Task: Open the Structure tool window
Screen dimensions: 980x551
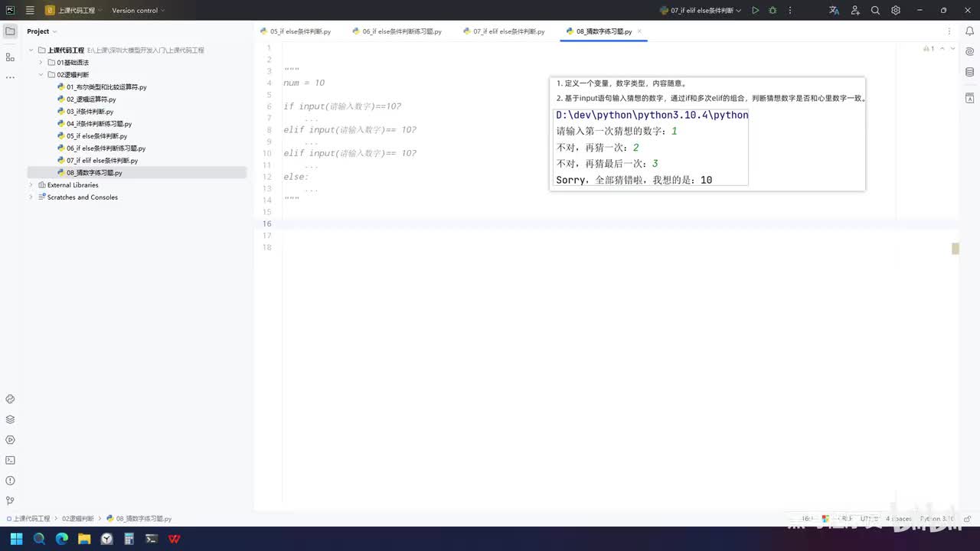Action: pyautogui.click(x=10, y=57)
